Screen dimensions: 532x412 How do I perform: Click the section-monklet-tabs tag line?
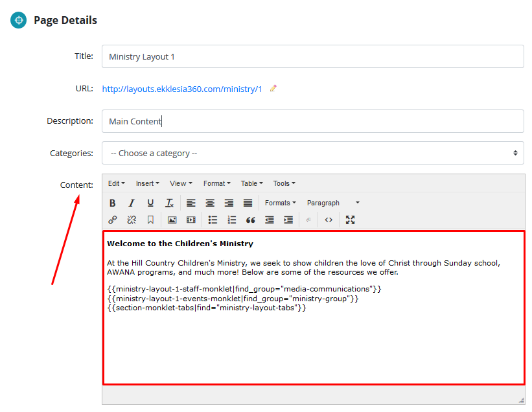[x=207, y=308]
